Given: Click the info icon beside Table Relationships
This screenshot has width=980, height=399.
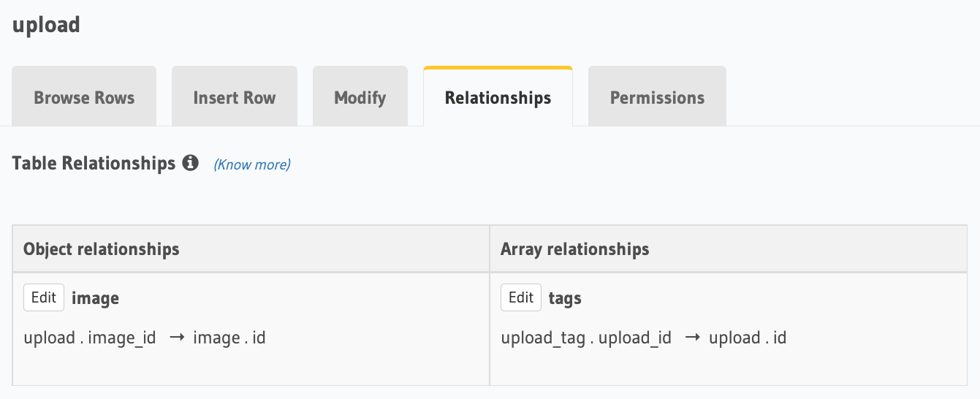Looking at the screenshot, I should click(x=191, y=163).
